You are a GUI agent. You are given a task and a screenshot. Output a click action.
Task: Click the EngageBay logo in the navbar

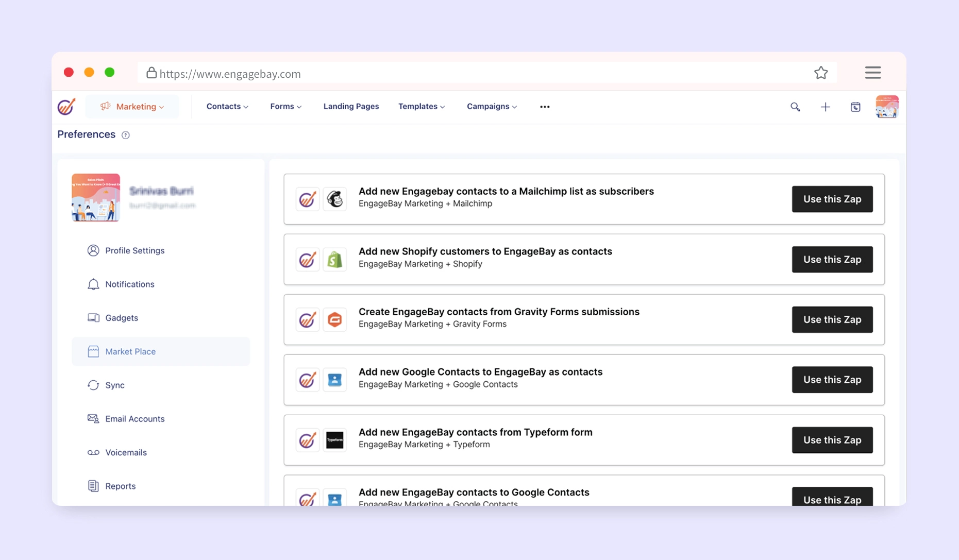coord(66,107)
